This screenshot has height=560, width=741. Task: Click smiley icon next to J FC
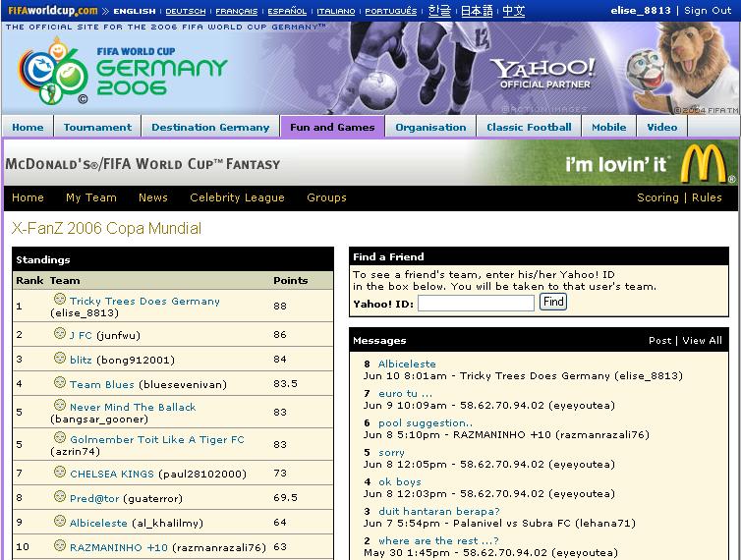[x=60, y=333]
